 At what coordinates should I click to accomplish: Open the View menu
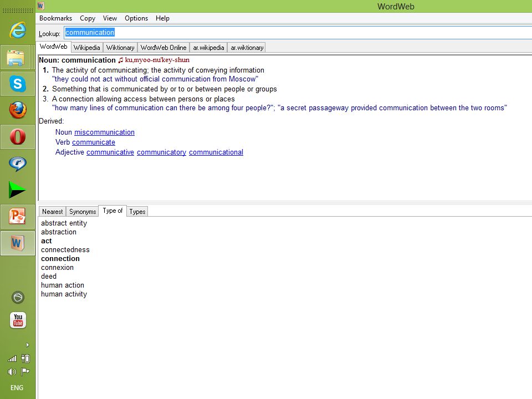[110, 18]
